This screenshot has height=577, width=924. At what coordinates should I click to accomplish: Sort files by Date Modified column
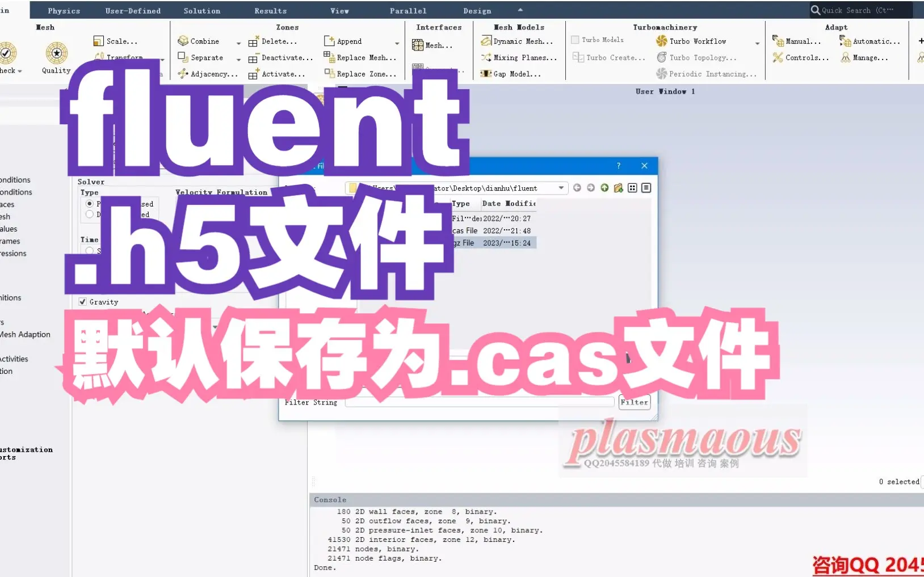pos(509,204)
